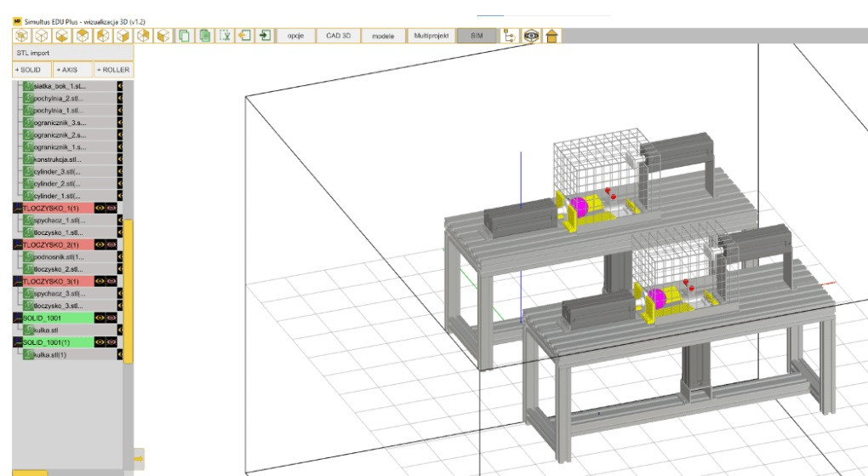
Task: Click the + SOLID button
Action: 31,70
